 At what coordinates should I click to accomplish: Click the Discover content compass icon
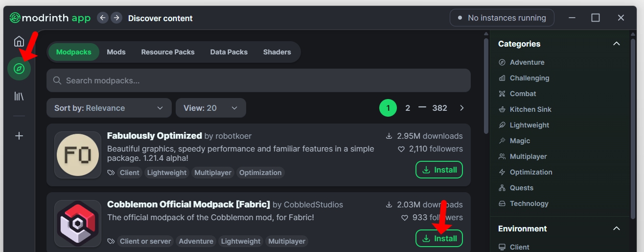[19, 69]
